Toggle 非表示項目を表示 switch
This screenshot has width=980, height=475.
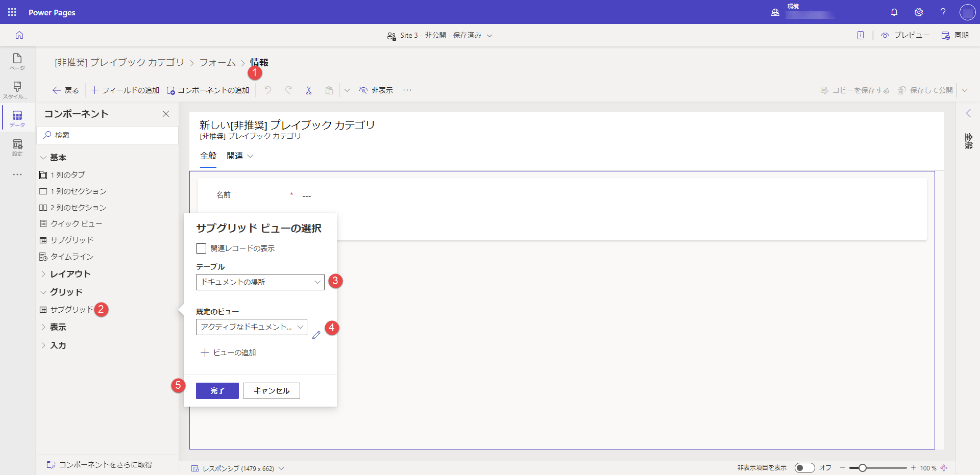pyautogui.click(x=804, y=468)
